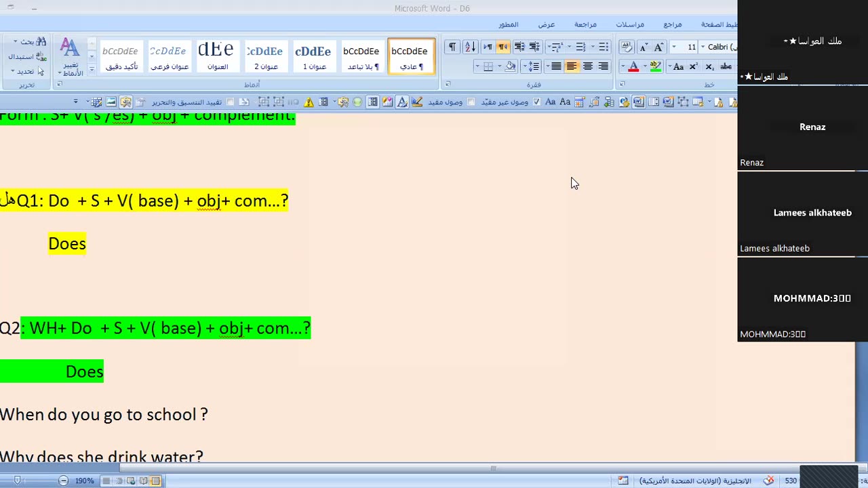Apply superscript formatting

coord(694,66)
